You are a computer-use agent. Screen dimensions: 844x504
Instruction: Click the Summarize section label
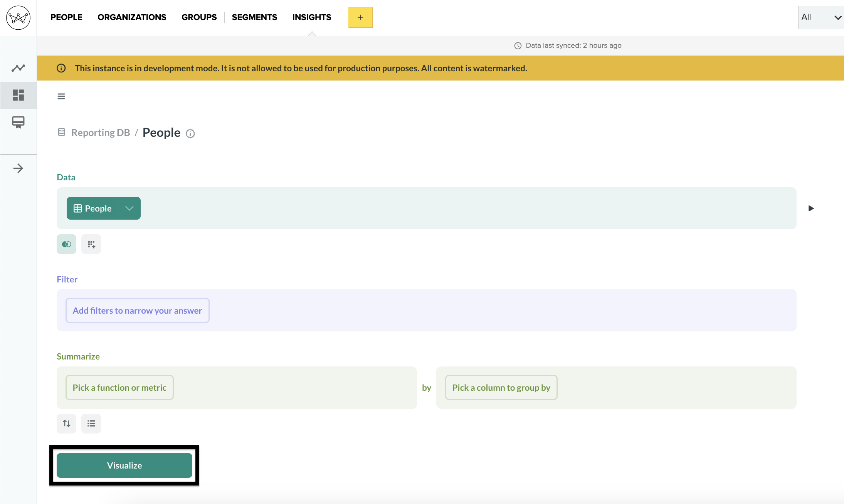click(78, 356)
